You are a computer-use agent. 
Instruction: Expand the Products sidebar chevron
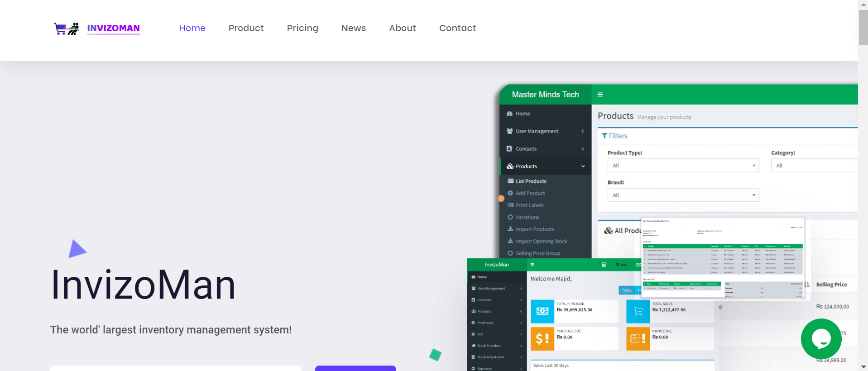(x=583, y=166)
